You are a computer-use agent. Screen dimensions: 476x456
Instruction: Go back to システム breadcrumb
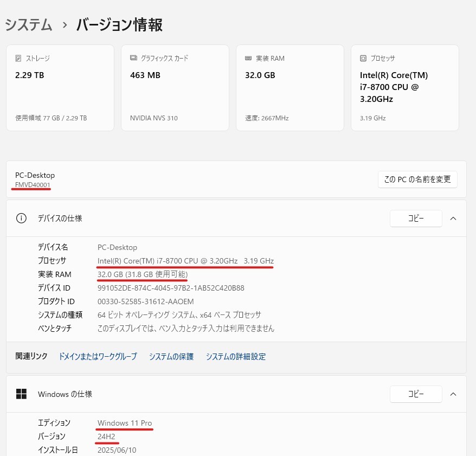click(x=29, y=24)
